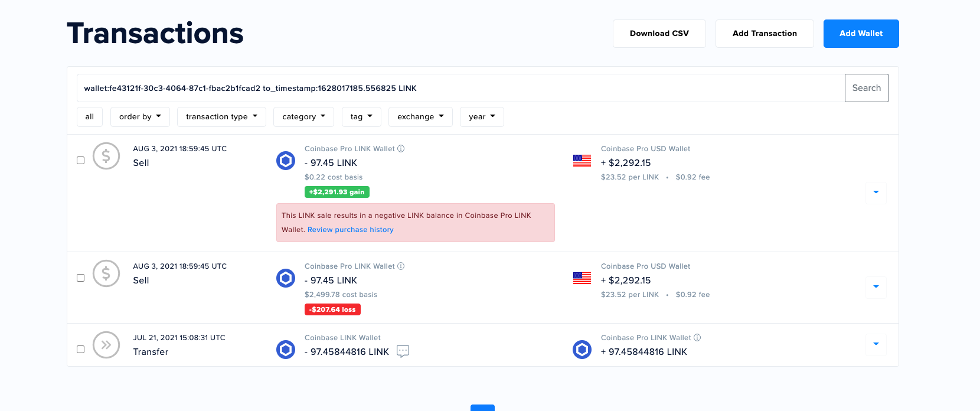Image resolution: width=980 pixels, height=411 pixels.
Task: Click Coinbase Pro USD Wallet in the loss row
Action: pos(645,266)
